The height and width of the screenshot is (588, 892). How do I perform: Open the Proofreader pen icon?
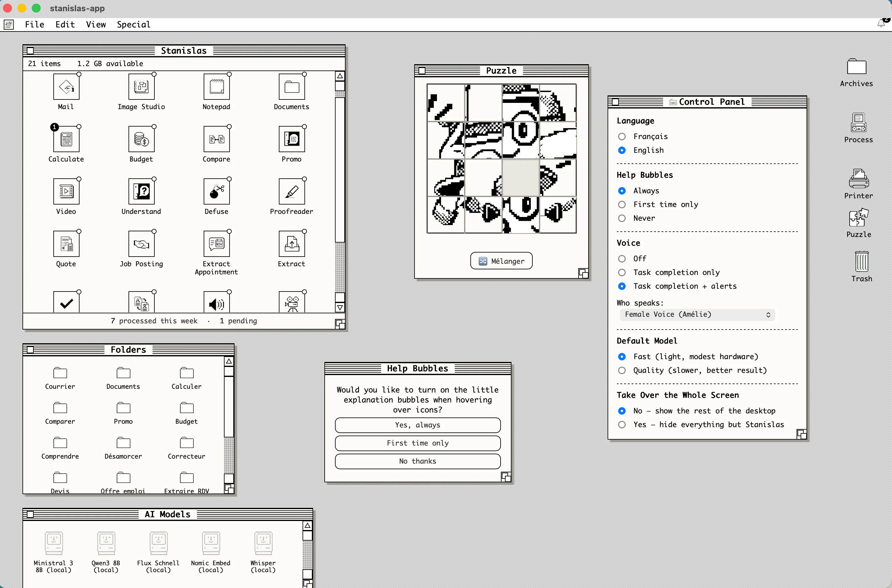291,192
